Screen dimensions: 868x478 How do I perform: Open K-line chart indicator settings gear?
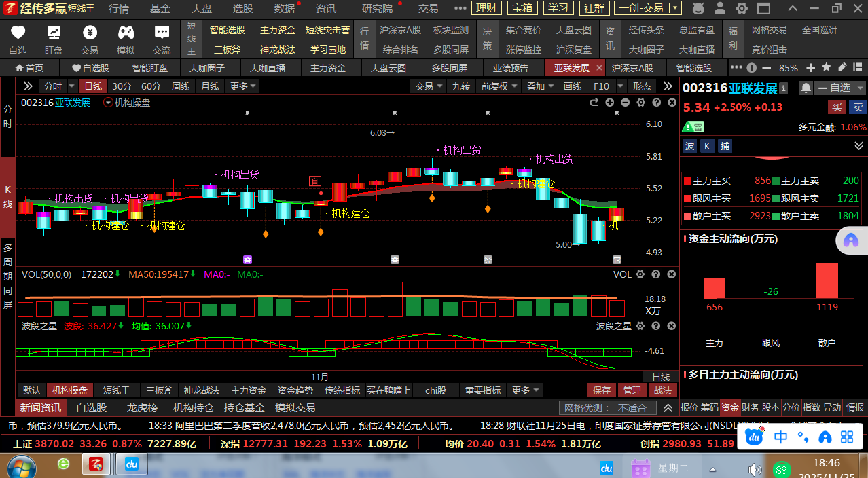coord(641,103)
